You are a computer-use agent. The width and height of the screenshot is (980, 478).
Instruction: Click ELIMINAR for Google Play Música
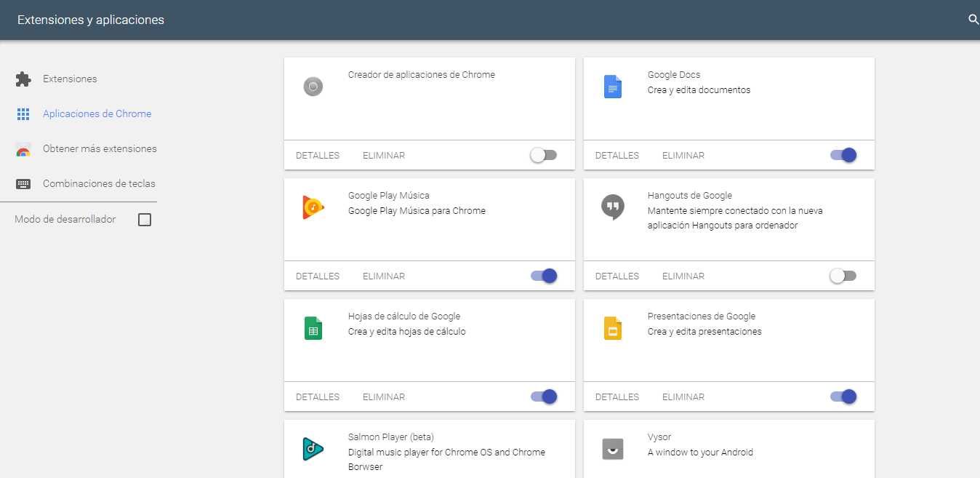tap(384, 276)
